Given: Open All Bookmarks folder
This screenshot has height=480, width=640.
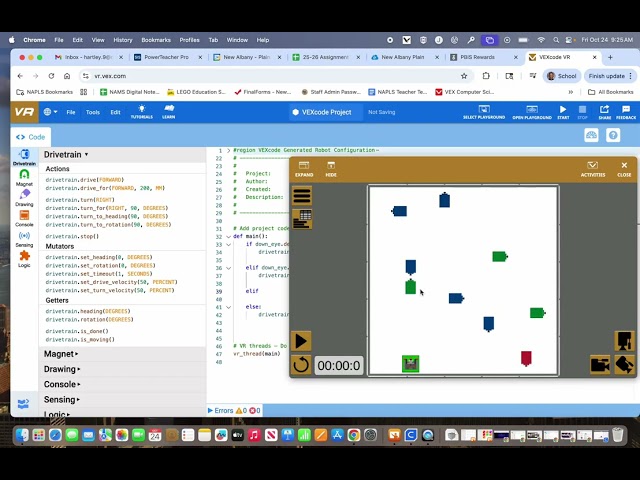Looking at the screenshot, I should point(611,92).
